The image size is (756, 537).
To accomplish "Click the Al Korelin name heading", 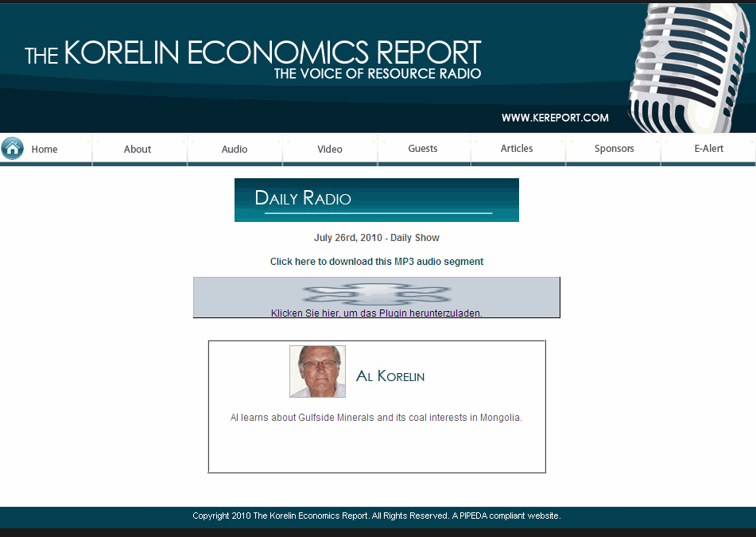I will [x=390, y=376].
